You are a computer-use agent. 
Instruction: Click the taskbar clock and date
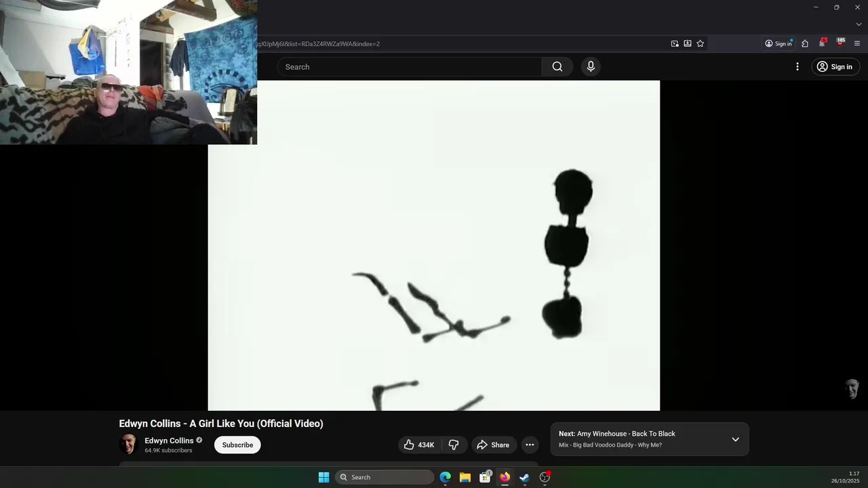pyautogui.click(x=846, y=477)
